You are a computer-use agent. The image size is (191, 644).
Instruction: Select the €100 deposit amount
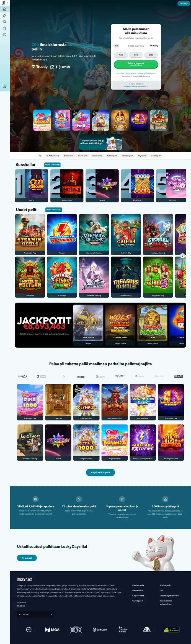151,55
